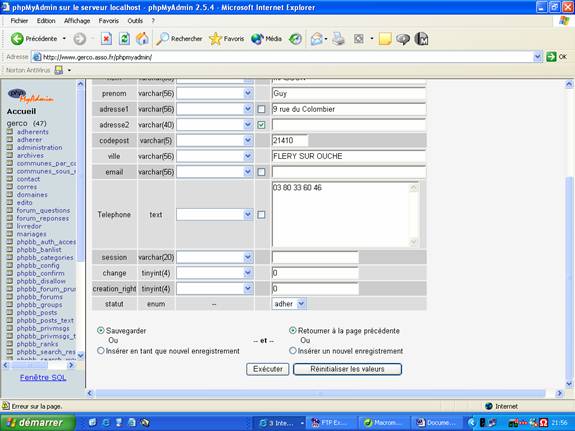
Task: Click the OK go arrow icon
Action: tap(551, 57)
